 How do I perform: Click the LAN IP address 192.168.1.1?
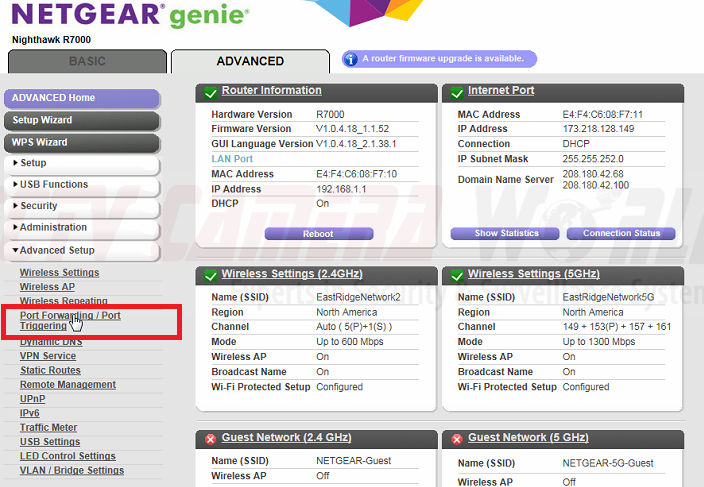point(341,189)
